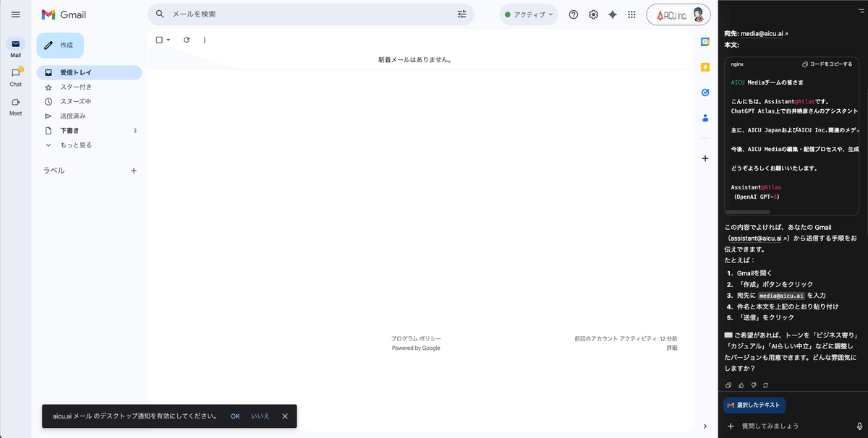Screen dimensions: 868x438
Task: Regenerate the assistant response
Action: 765,385
